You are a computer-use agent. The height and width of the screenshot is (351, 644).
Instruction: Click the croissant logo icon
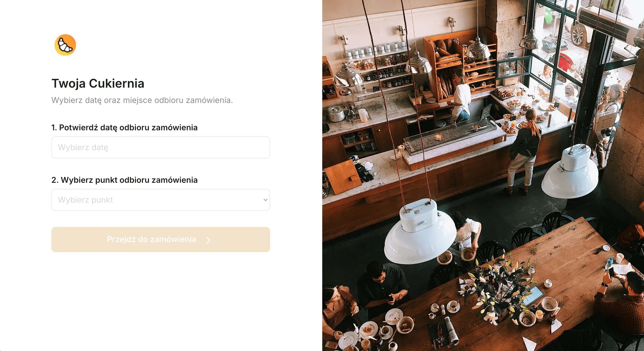point(65,45)
